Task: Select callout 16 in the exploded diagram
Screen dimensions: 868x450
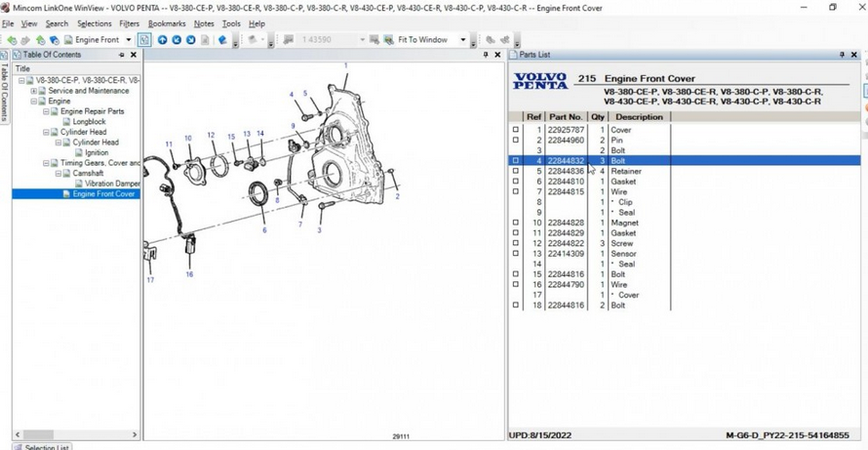Action: pos(189,274)
